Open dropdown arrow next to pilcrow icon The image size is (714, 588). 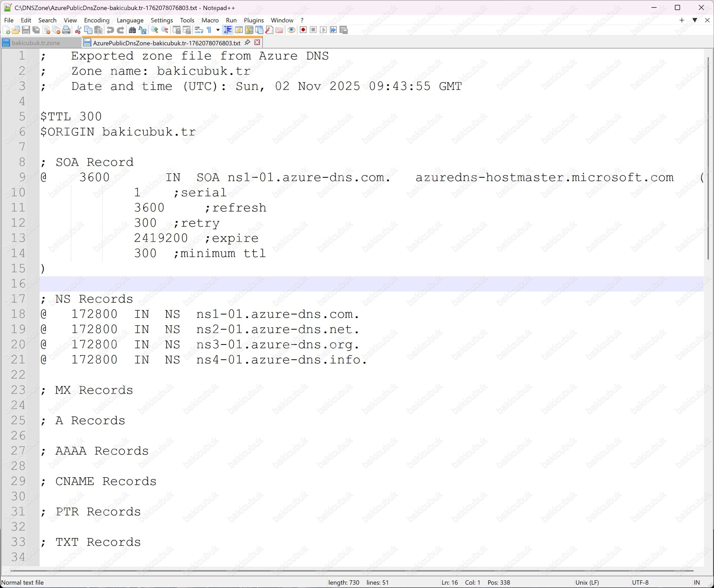(218, 30)
